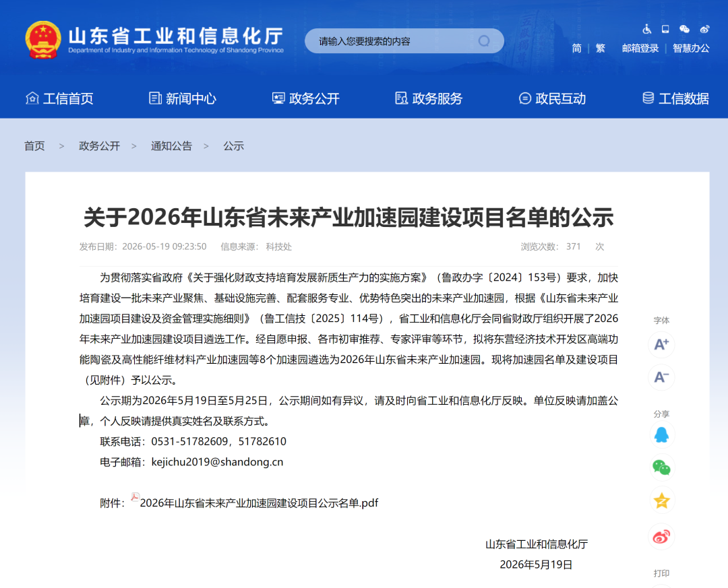Open the 智慧办公 link
The image size is (728, 588).
pos(691,48)
